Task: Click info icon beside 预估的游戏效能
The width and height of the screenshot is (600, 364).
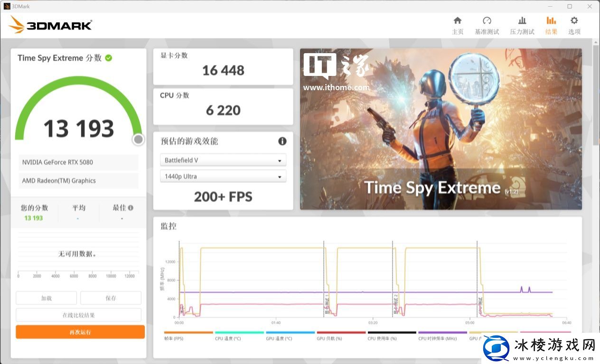Action: pos(282,141)
